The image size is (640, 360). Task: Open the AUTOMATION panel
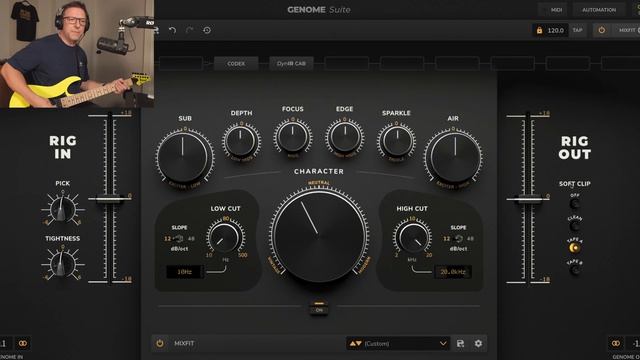pos(599,10)
